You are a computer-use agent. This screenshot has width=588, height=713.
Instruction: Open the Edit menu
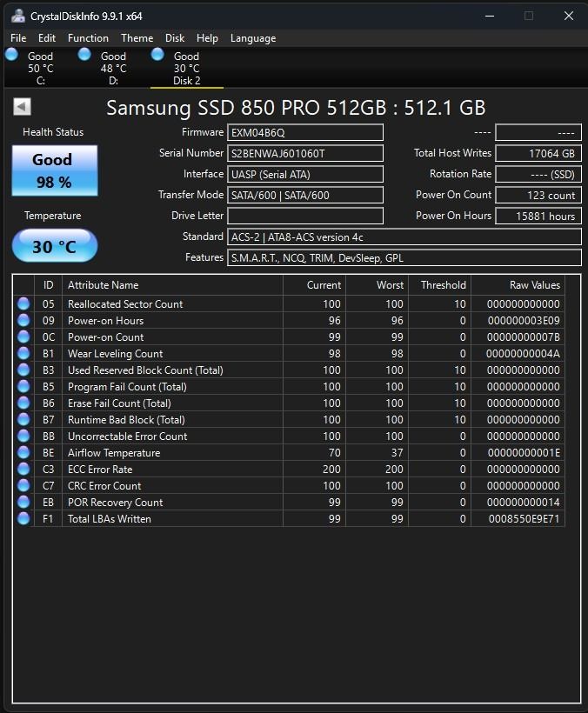pyautogui.click(x=47, y=38)
